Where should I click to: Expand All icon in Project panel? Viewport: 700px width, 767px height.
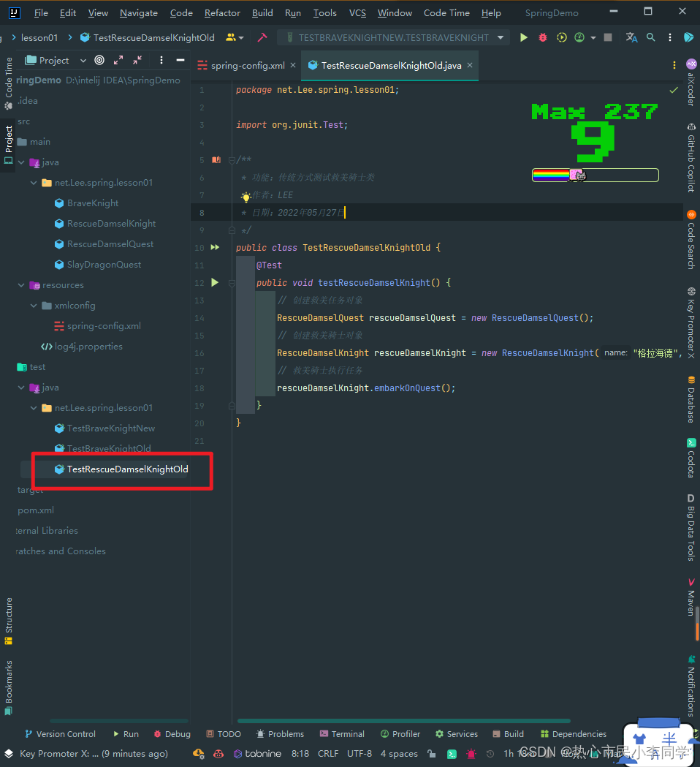(118, 60)
